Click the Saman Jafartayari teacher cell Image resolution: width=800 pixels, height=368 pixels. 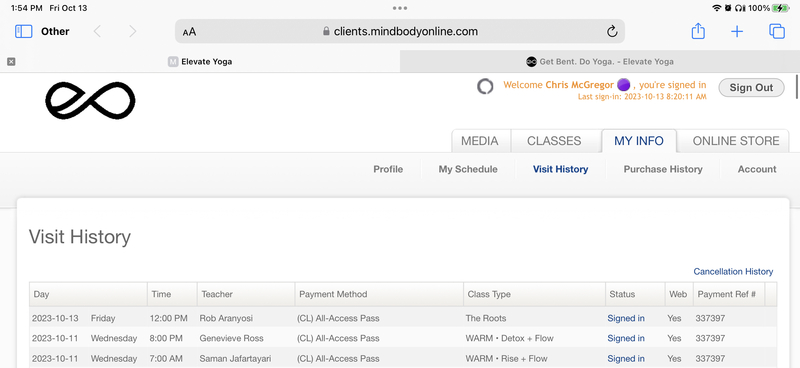(x=235, y=358)
